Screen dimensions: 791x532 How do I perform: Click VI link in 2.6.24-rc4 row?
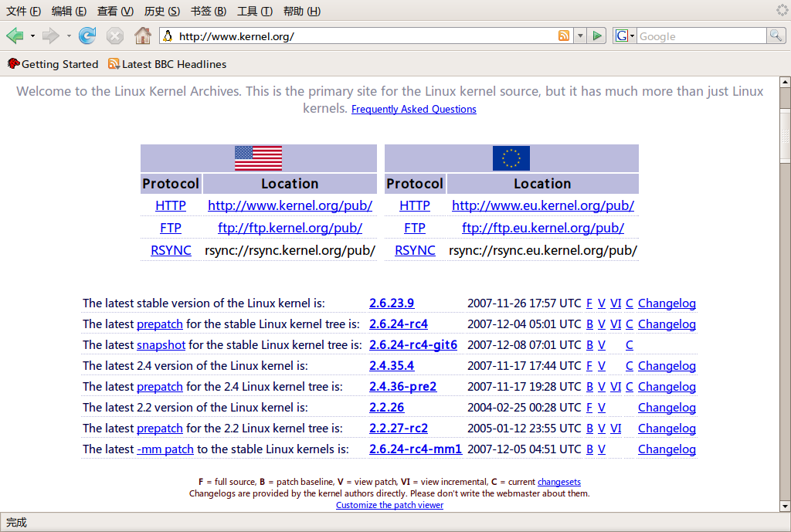pos(616,324)
